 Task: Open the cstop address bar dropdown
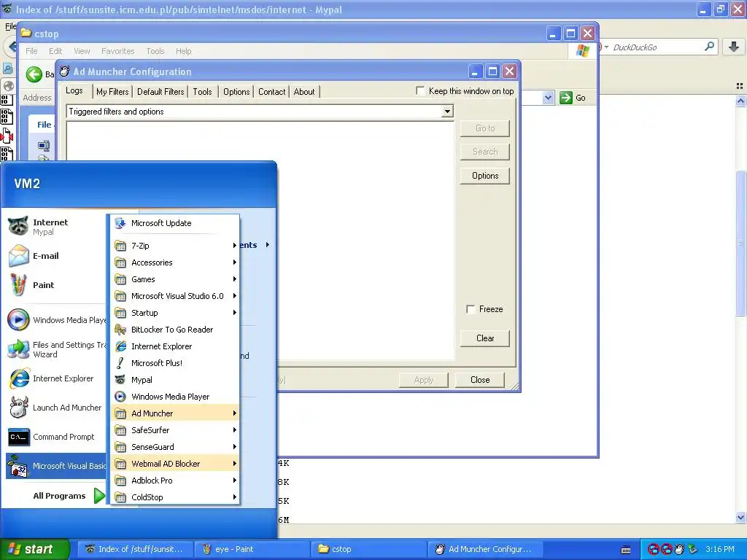pyautogui.click(x=548, y=98)
